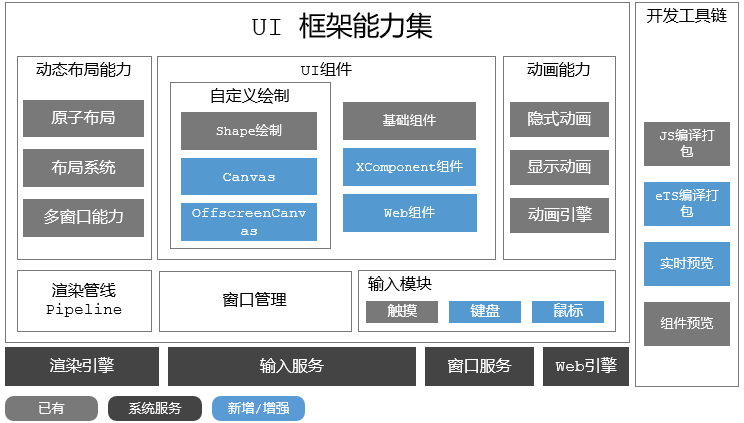Select the 隐式动画 box
This screenshot has width=744, height=423.
[x=559, y=119]
